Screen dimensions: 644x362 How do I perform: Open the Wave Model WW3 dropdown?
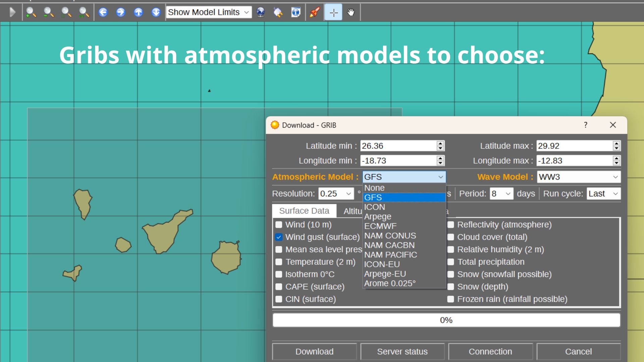click(x=579, y=177)
